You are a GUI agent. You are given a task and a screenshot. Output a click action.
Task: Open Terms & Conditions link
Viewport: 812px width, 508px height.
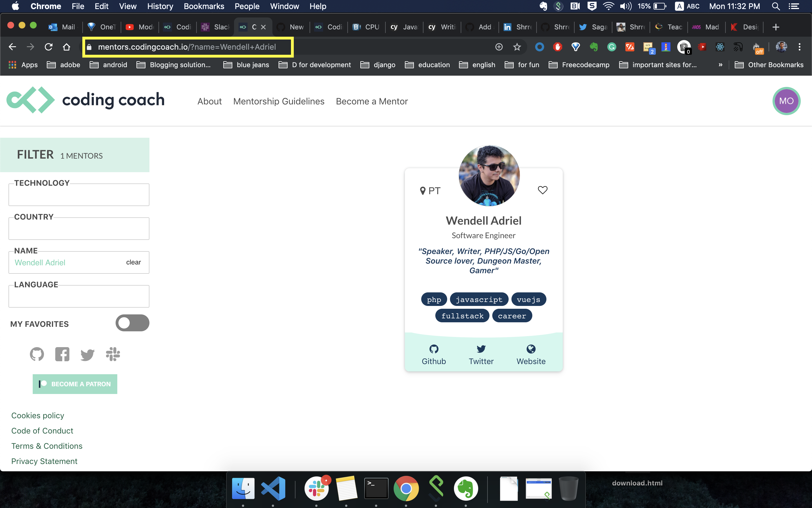pyautogui.click(x=47, y=446)
